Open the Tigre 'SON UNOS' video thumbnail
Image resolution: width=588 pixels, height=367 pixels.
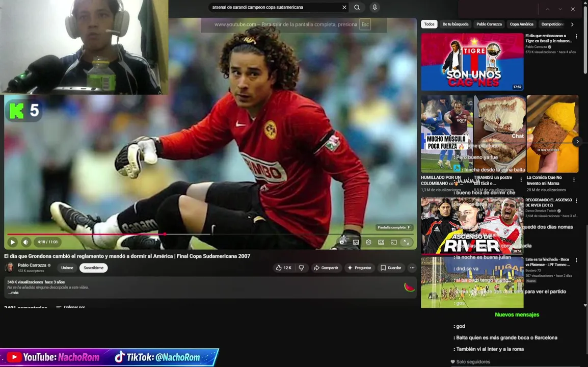(x=472, y=62)
